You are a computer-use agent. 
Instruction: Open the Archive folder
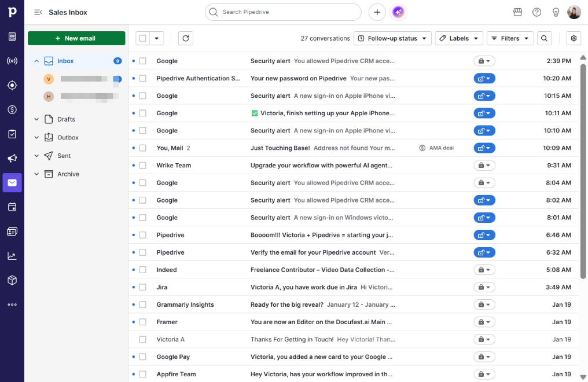tap(68, 174)
